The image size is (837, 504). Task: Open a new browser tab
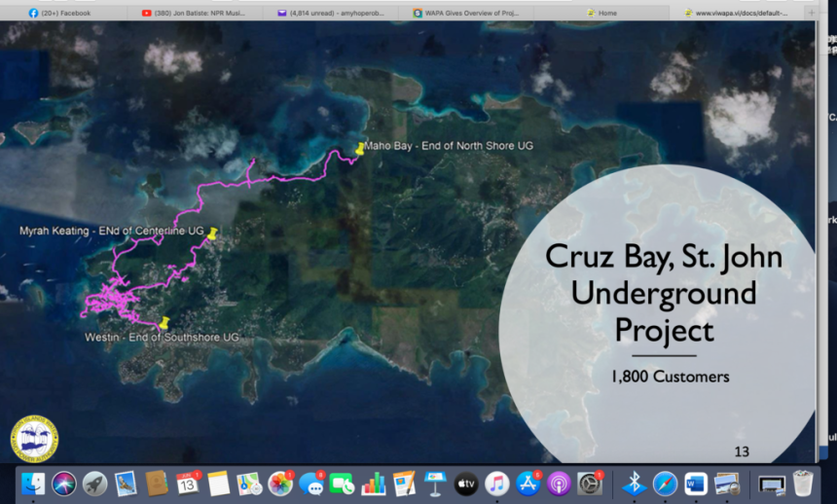point(812,13)
